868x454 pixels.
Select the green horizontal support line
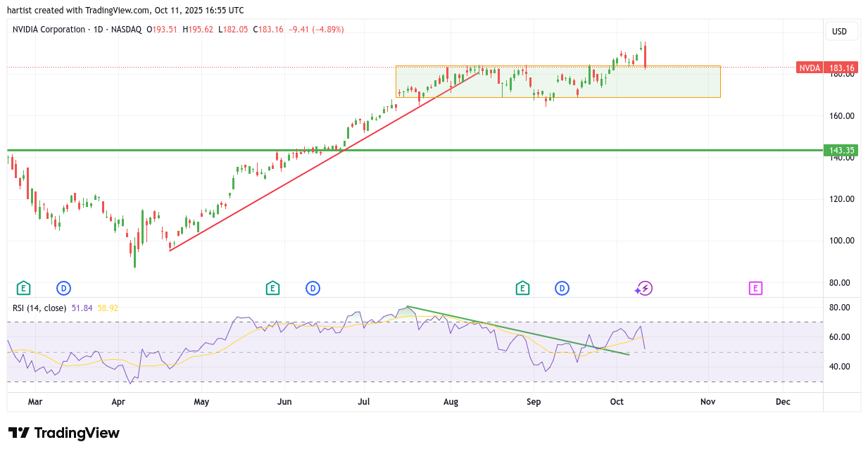pos(493,150)
